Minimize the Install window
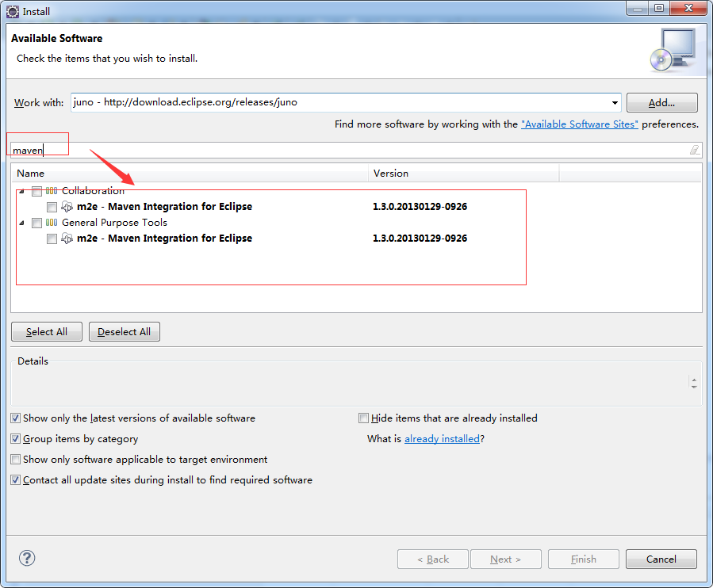This screenshot has width=713, height=588. point(638,8)
